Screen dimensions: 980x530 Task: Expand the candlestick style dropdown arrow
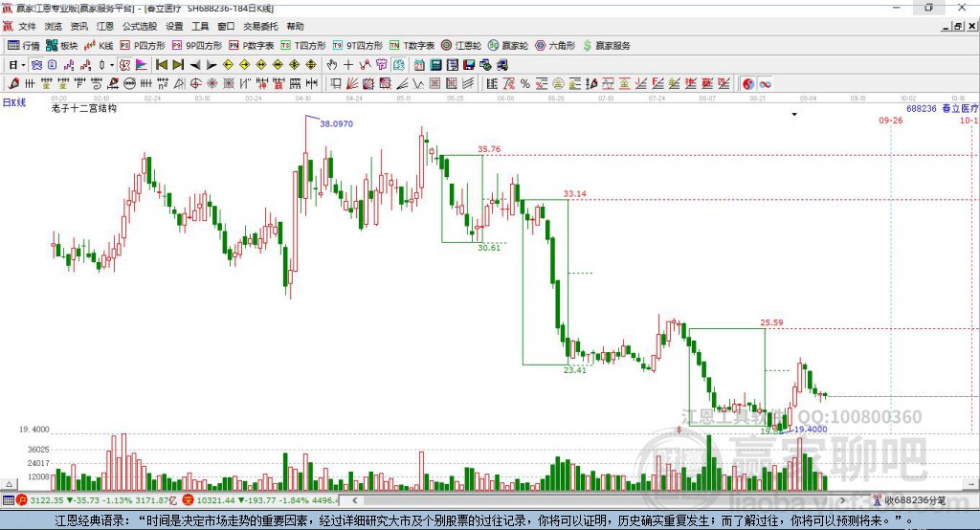pos(112,65)
